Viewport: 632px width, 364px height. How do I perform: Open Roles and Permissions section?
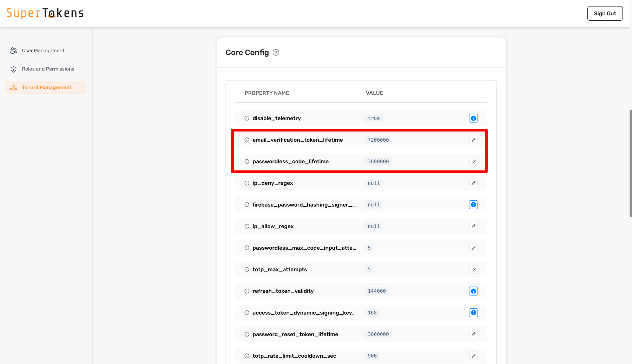pos(48,69)
